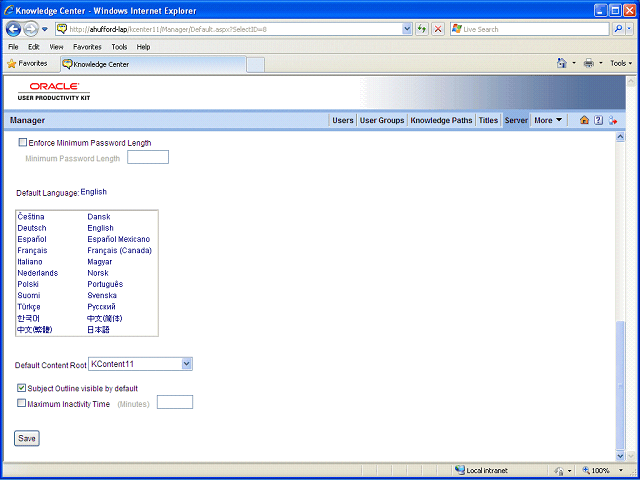Screen dimensions: 640x480
Task: Select Deutsch language
Action: (32, 228)
